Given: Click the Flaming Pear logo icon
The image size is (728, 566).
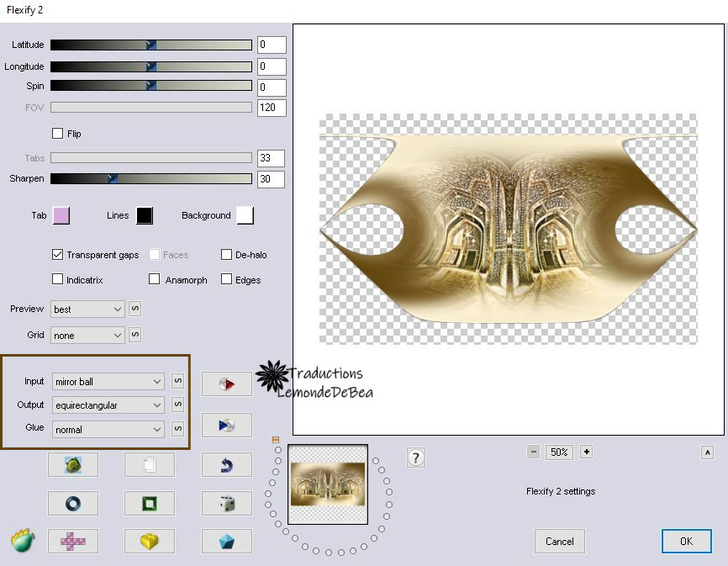Looking at the screenshot, I should pos(23,540).
